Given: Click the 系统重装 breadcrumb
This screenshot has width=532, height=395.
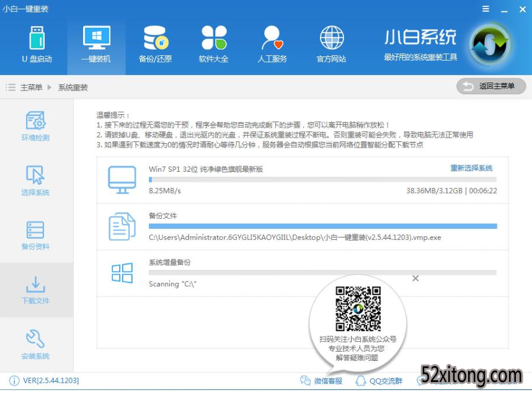Looking at the screenshot, I should [73, 87].
